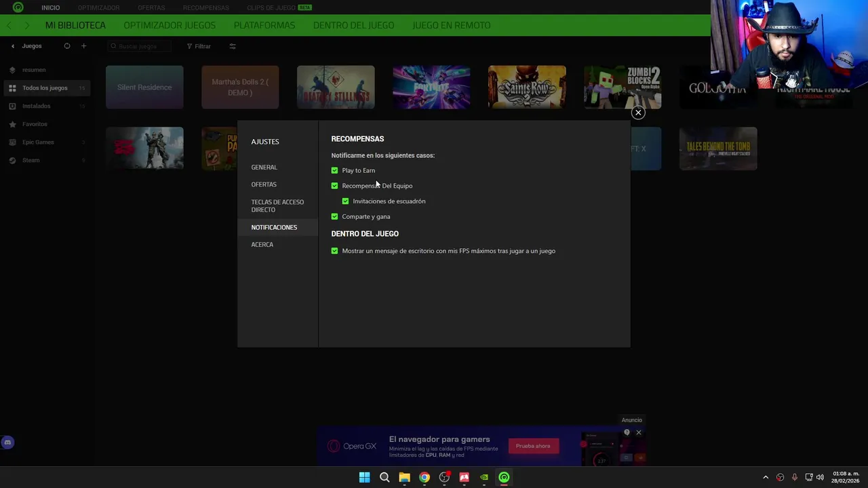Select OPTIMIZADOR JUEGOS in the green bar
The image size is (868, 488).
click(x=170, y=25)
